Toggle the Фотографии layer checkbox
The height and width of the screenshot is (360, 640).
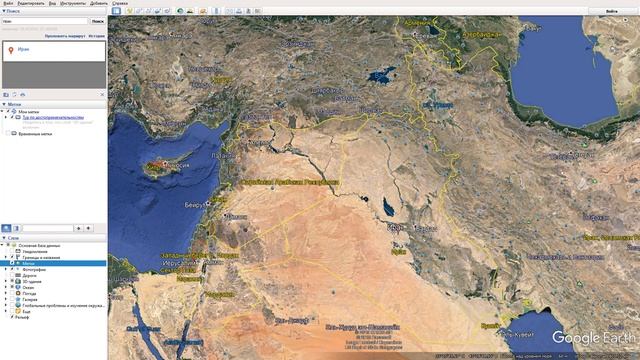coord(12,269)
